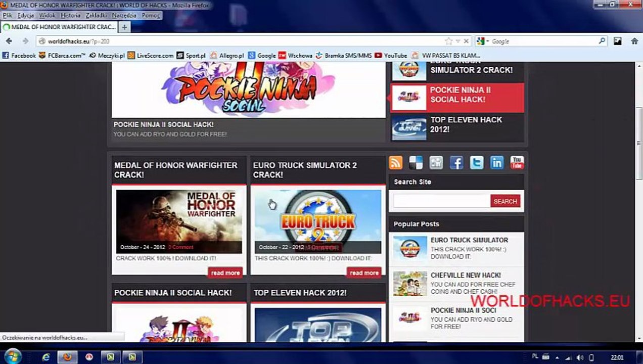Open Medal of Honor Warfighter Crack heading
This screenshot has width=643, height=364.
tap(175, 170)
